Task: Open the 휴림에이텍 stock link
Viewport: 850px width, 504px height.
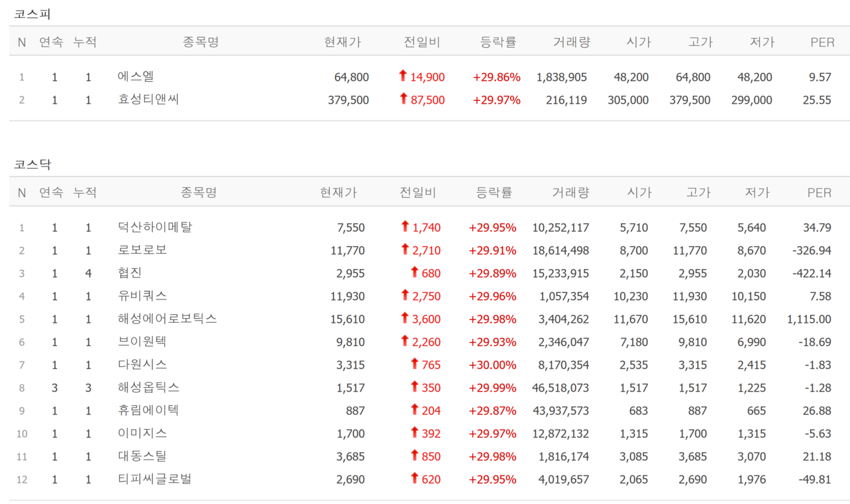Action: (148, 410)
